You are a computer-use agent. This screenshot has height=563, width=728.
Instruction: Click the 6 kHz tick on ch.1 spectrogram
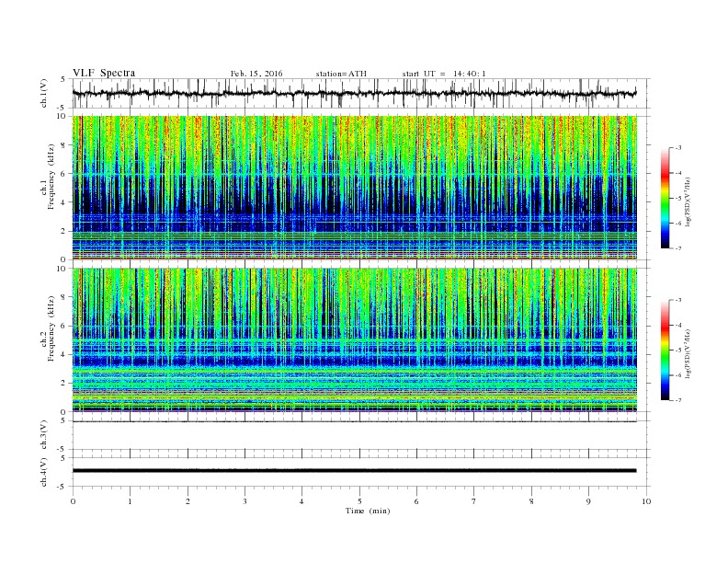pos(63,174)
